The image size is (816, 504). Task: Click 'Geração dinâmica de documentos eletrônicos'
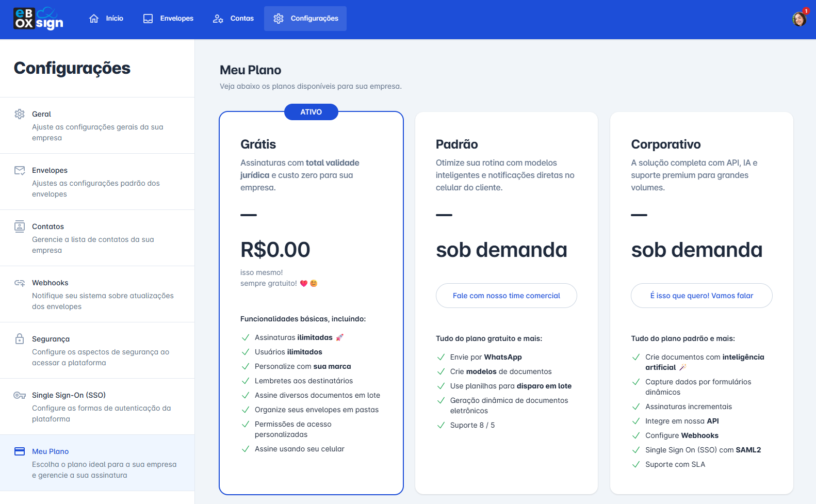coord(509,405)
